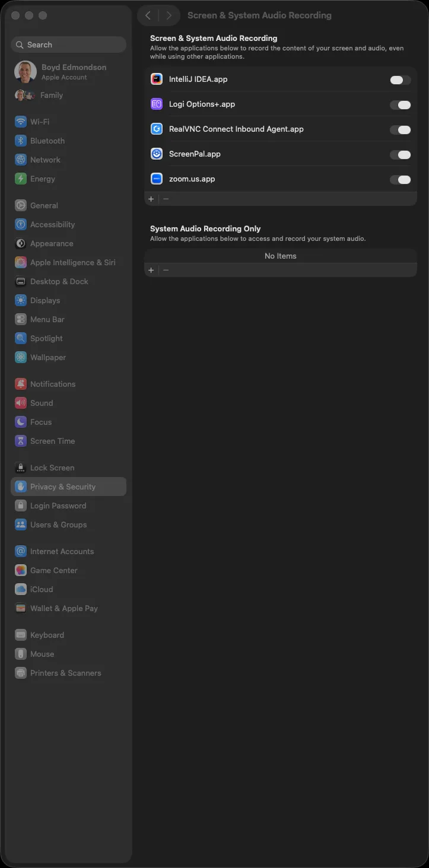Screen dimensions: 429x868
Task: Click the IntelliJ IDEA app icon
Action: (157, 79)
